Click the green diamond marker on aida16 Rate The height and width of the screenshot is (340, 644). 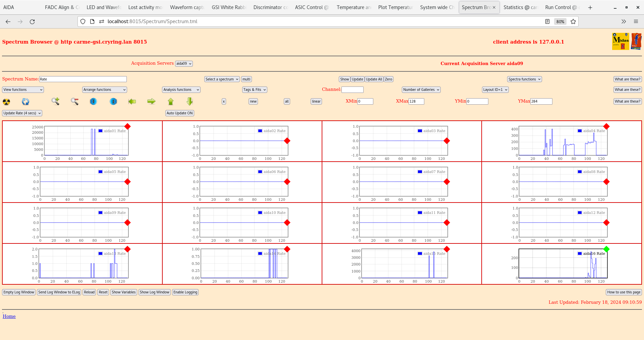pos(606,249)
